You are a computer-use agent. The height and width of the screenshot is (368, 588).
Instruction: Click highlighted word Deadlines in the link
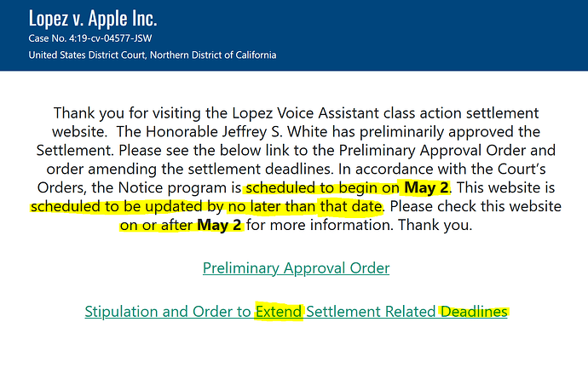(473, 312)
